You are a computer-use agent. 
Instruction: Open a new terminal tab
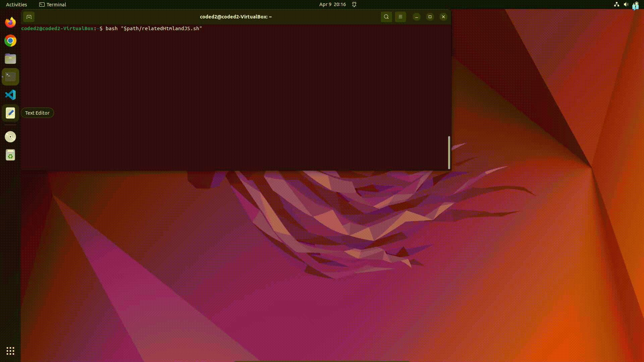pyautogui.click(x=29, y=17)
